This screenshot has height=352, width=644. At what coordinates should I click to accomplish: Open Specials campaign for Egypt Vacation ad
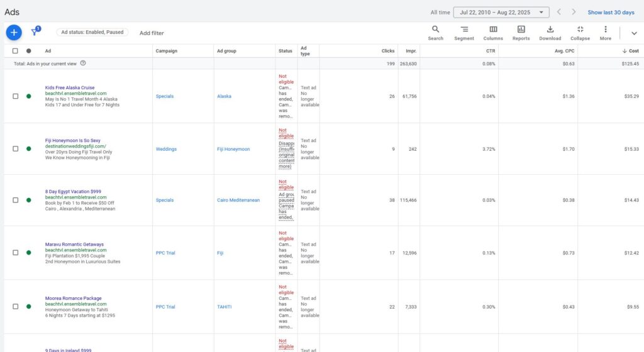point(165,200)
